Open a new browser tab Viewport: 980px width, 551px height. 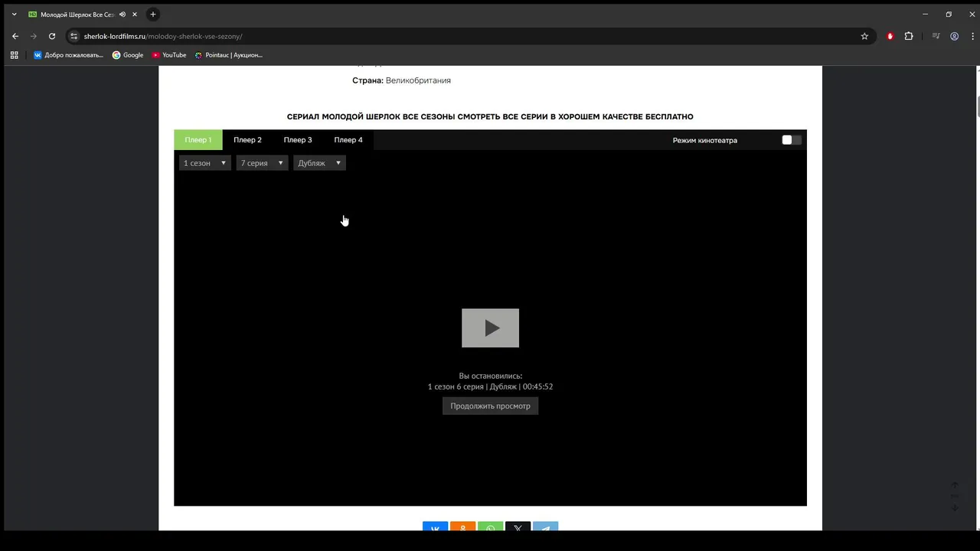click(x=153, y=15)
